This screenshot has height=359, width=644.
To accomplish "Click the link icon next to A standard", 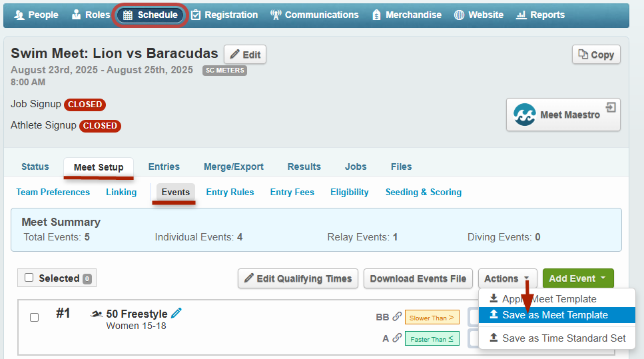I will 397,338.
